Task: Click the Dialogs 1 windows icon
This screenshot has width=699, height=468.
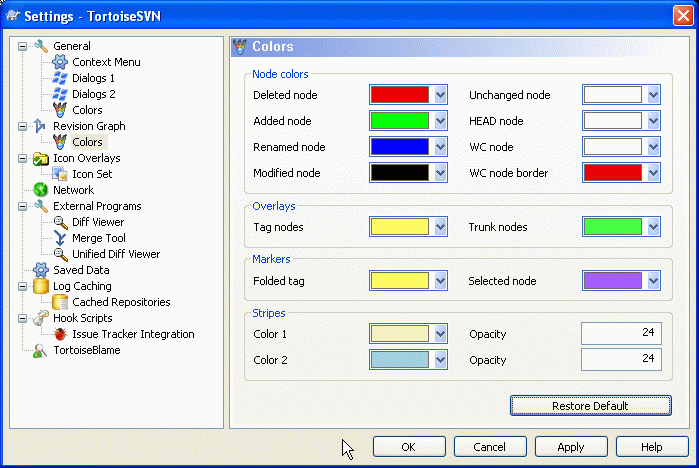Action: [x=60, y=78]
